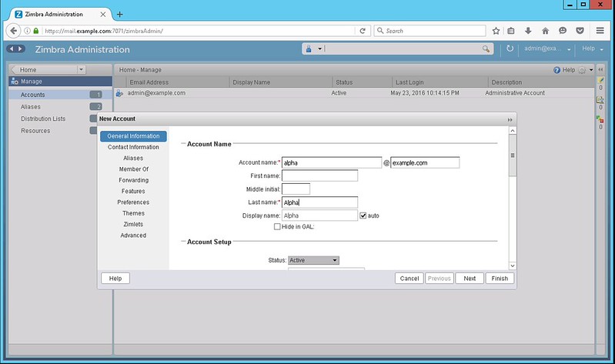Click the admin account icon in list

(119, 93)
